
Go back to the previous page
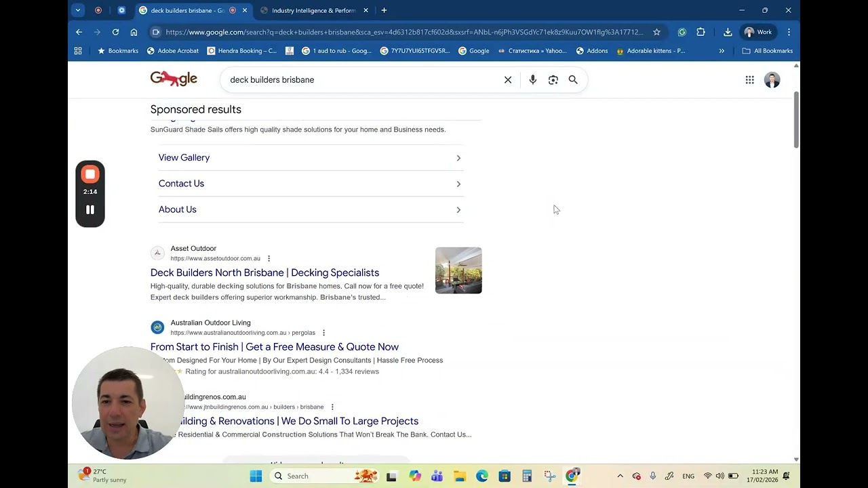coord(79,32)
